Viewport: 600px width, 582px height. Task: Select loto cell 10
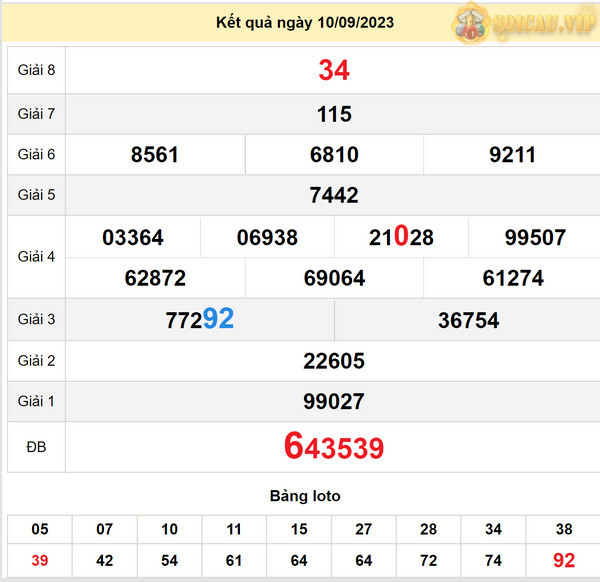pyautogui.click(x=170, y=529)
